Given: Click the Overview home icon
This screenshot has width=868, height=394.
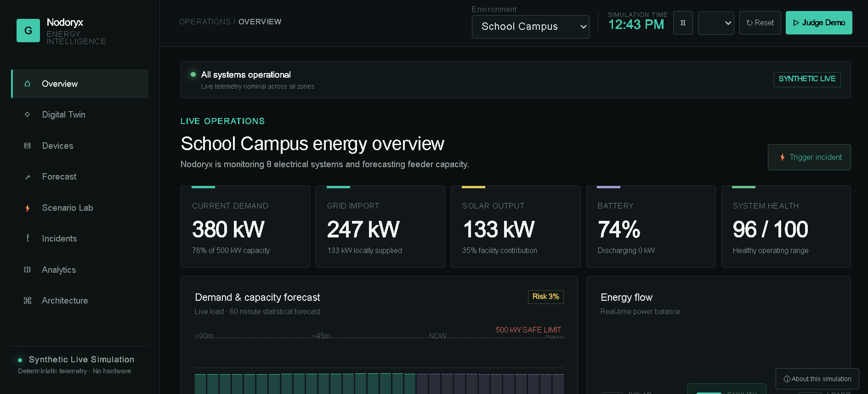Looking at the screenshot, I should [x=28, y=84].
